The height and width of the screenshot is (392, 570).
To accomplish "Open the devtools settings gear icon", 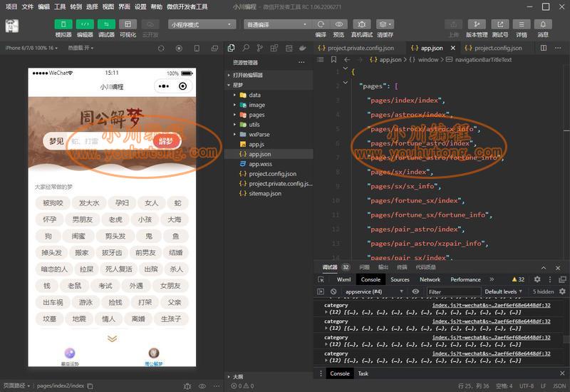I will pos(537,279).
